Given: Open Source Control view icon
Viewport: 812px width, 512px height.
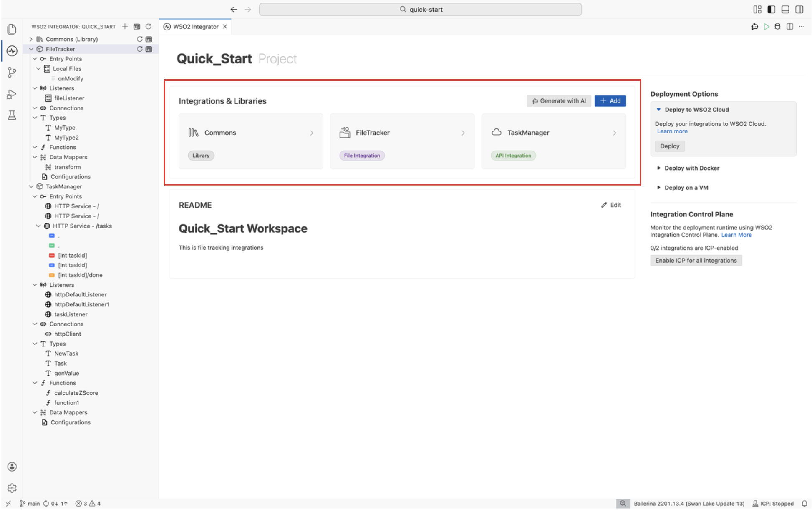Looking at the screenshot, I should 12,73.
